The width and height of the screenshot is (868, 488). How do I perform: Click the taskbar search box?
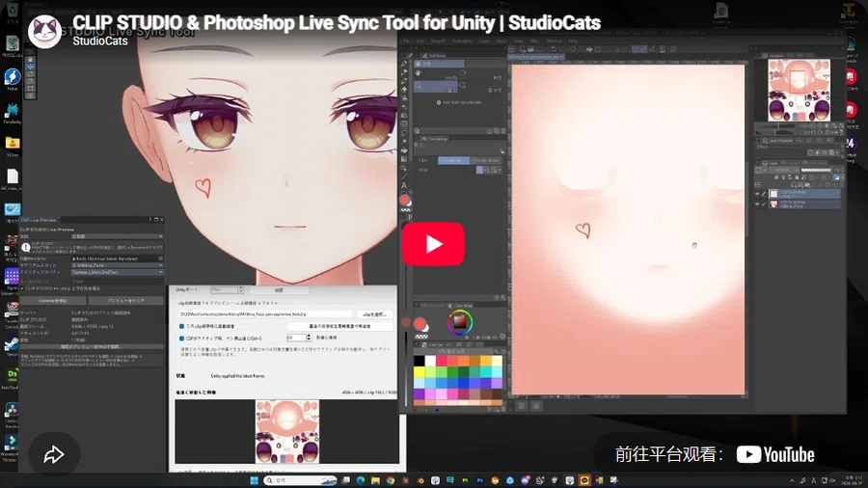coord(300,480)
